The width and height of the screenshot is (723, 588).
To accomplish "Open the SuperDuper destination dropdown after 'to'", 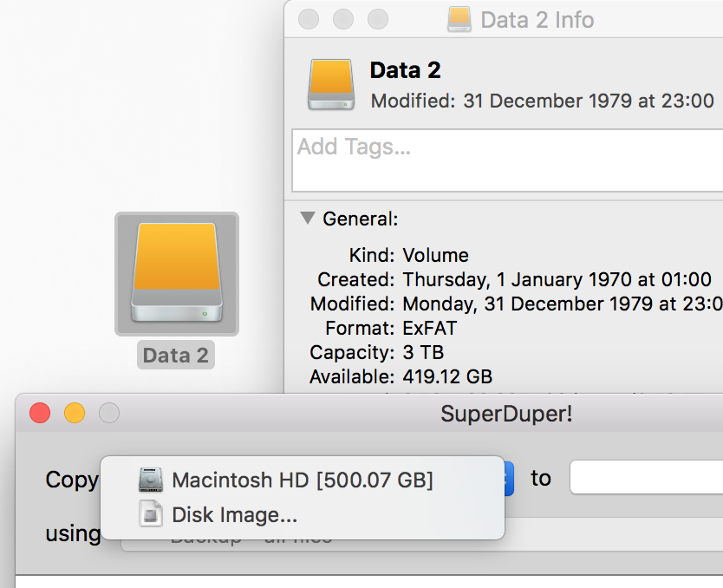I will pos(647,477).
